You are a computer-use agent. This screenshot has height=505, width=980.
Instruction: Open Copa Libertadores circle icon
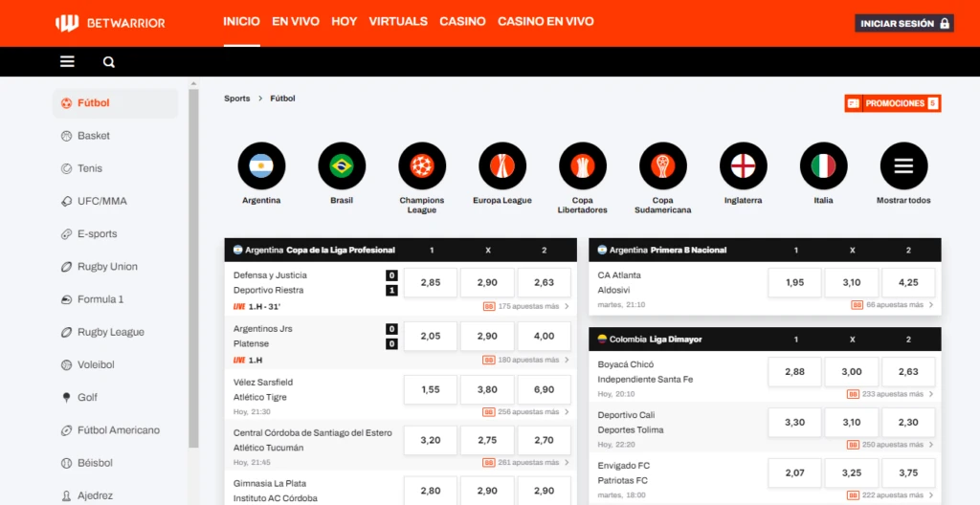(x=583, y=165)
